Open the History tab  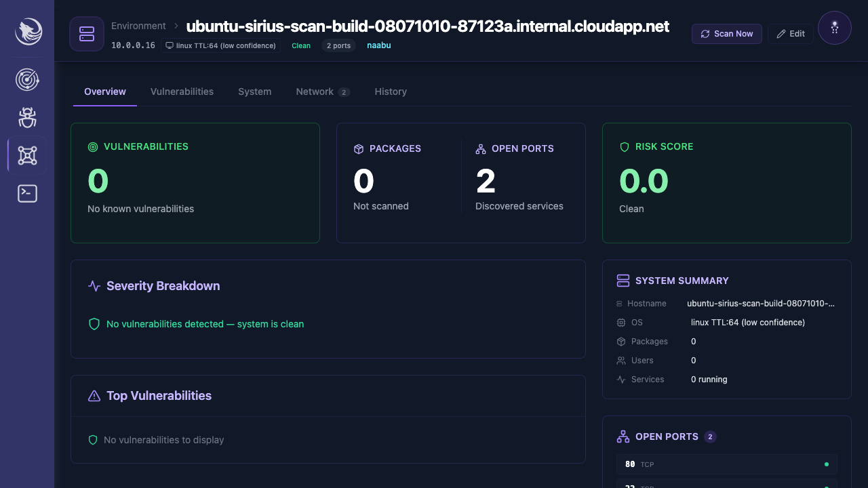pos(391,91)
